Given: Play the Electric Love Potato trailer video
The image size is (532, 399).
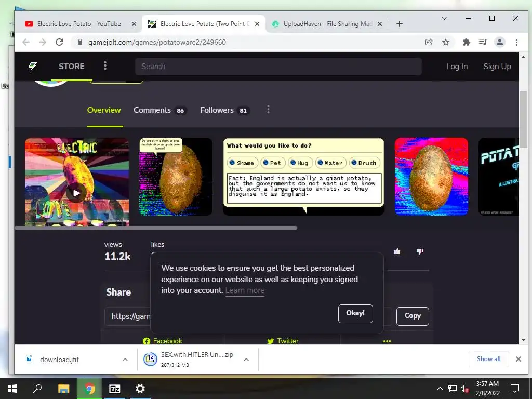Looking at the screenshot, I should tap(76, 193).
